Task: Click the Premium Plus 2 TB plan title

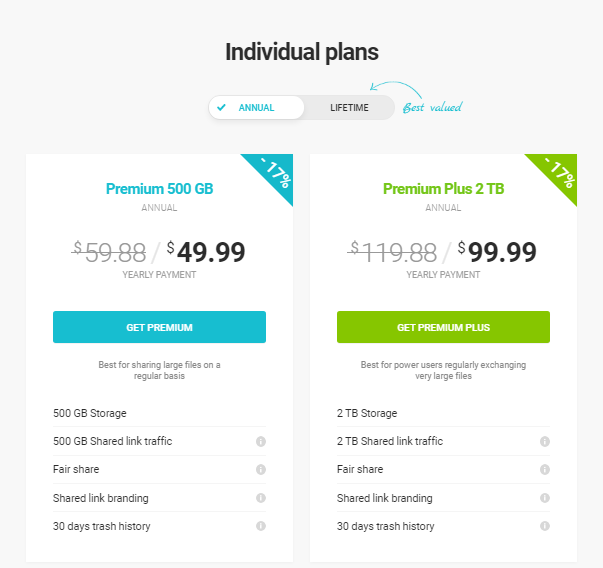Action: click(443, 188)
